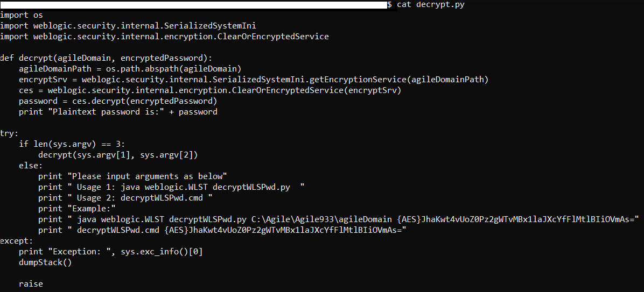The height and width of the screenshot is (292, 644).
Task: Click the 'Please input arguments as below' line
Action: (132, 176)
